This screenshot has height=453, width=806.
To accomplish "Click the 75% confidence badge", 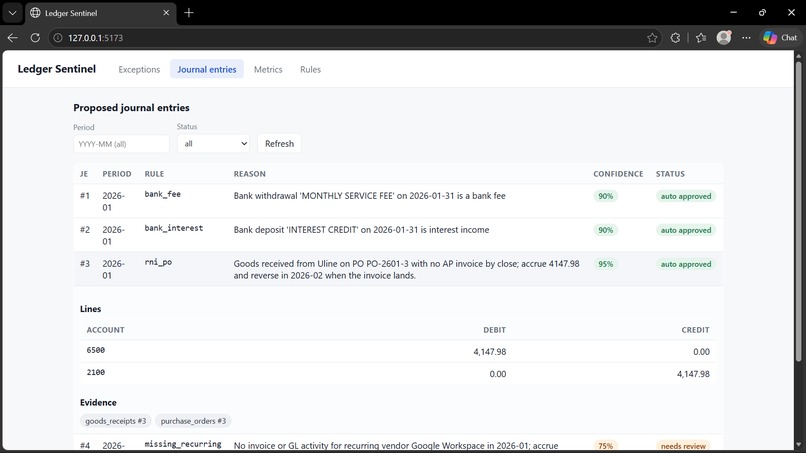I will pos(606,446).
